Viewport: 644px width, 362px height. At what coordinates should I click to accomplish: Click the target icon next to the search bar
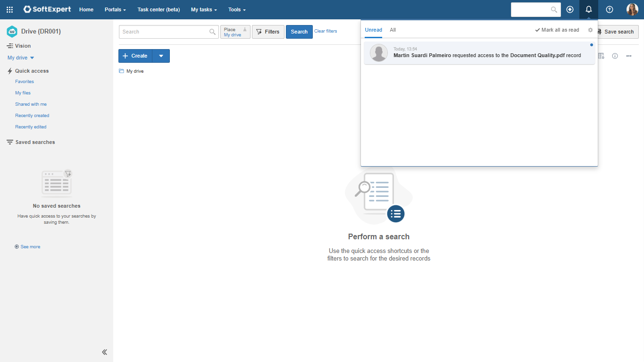(570, 9)
